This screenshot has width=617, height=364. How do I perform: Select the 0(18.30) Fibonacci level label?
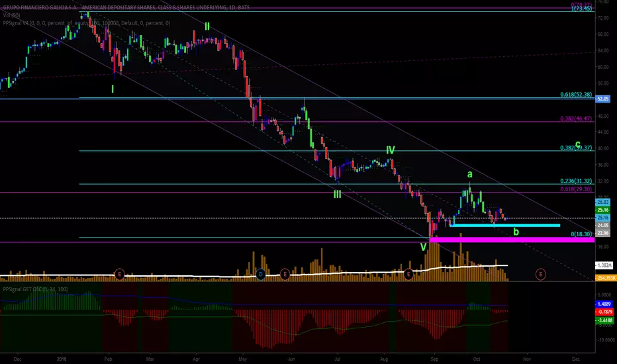582,234
